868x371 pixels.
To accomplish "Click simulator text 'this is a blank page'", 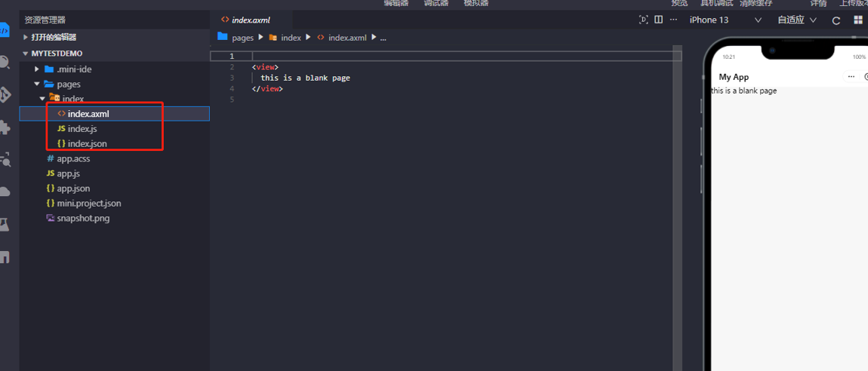I will (743, 90).
